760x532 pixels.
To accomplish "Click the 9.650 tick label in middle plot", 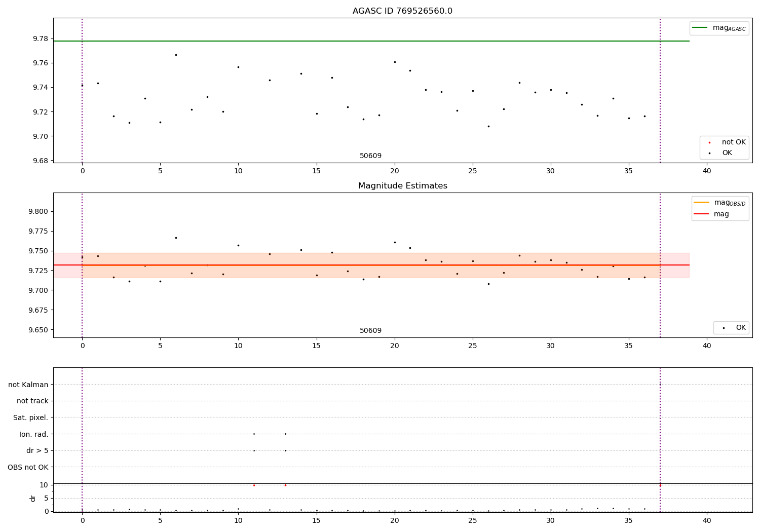I will 39,330.
